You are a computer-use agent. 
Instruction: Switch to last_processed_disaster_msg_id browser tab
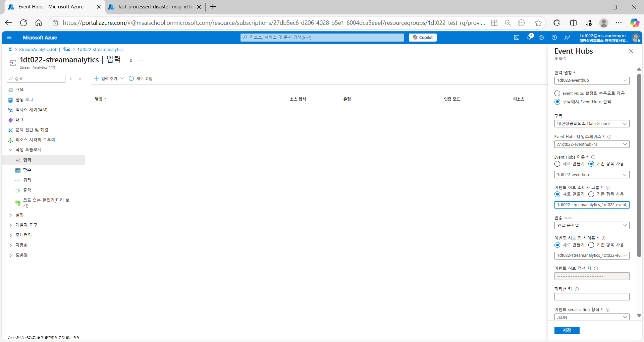pos(155,7)
